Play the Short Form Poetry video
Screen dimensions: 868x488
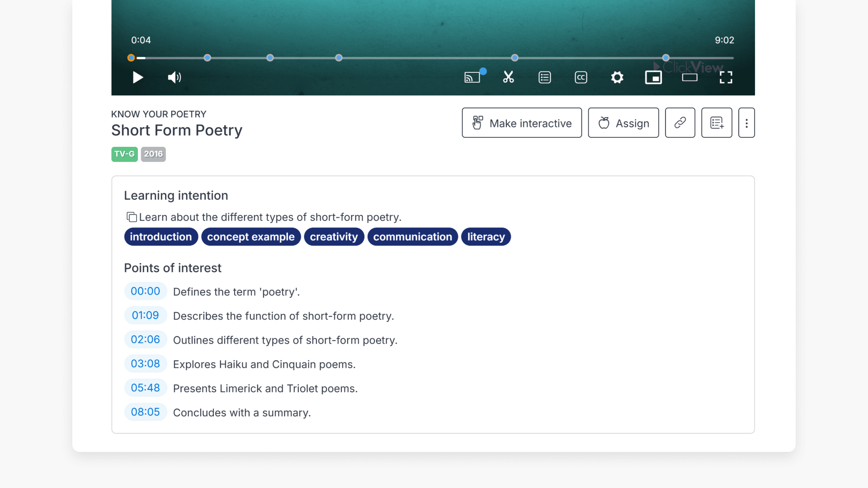point(138,78)
